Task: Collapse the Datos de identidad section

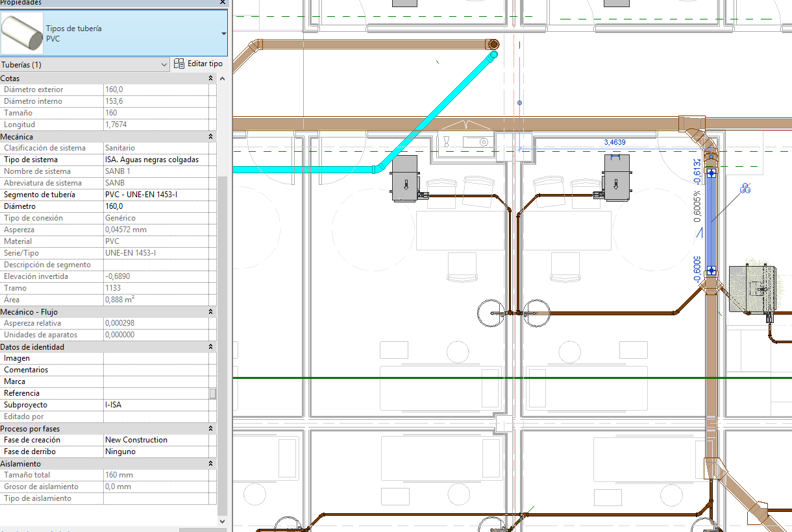Action: (209, 346)
